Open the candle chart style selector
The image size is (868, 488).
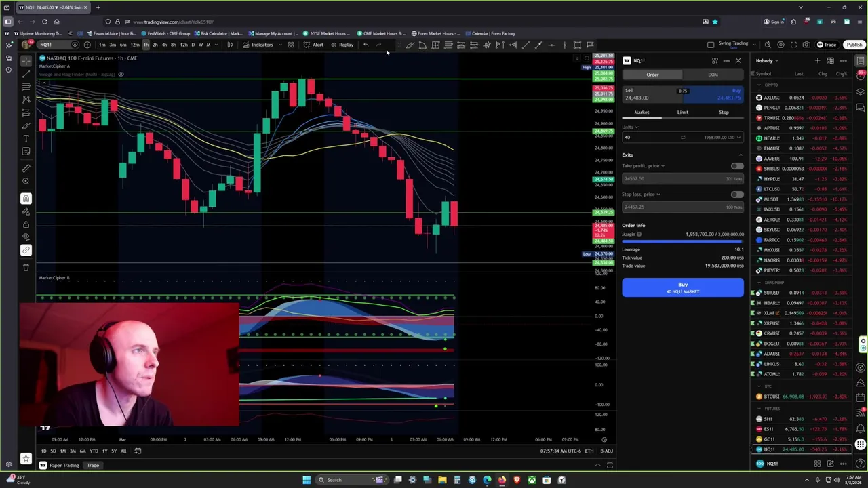pyautogui.click(x=230, y=45)
